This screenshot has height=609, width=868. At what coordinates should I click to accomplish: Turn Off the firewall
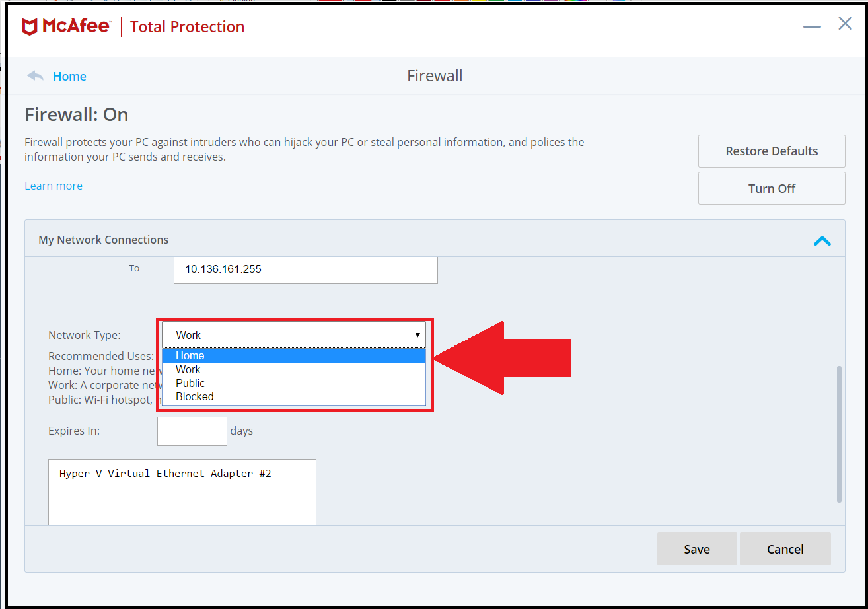tap(771, 188)
